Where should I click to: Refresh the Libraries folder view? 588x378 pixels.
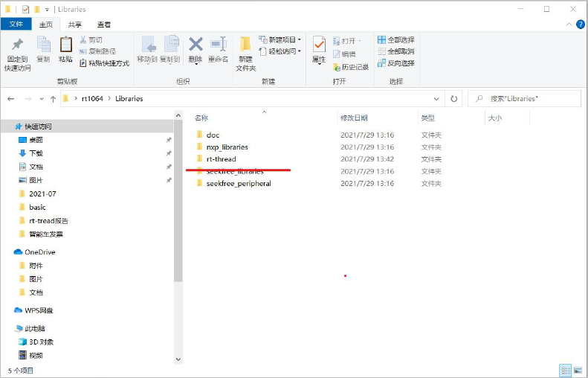pos(453,99)
